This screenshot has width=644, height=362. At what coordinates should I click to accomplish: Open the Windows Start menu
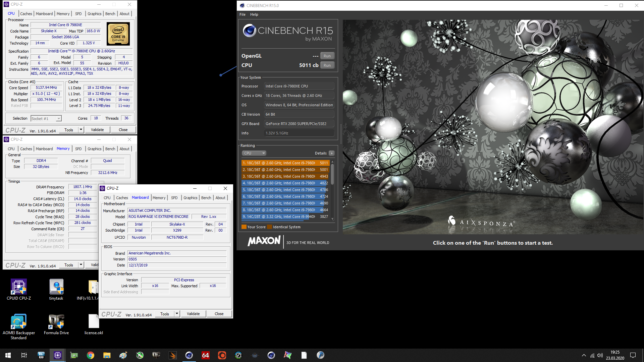tap(8, 355)
